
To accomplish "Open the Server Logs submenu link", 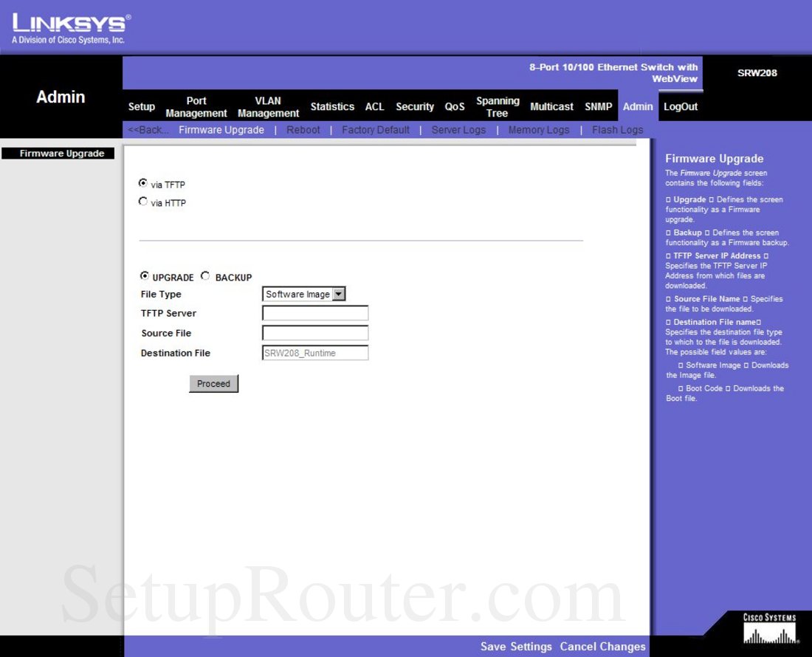I will [458, 130].
